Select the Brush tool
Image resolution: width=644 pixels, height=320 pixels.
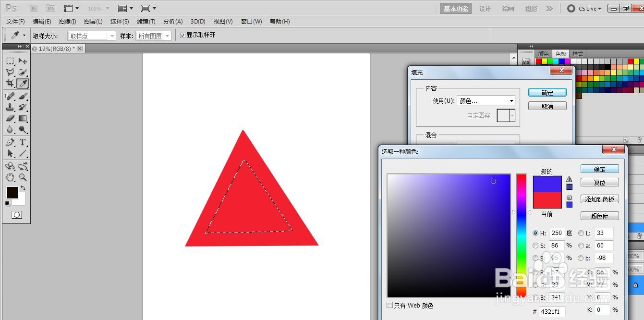(x=23, y=96)
